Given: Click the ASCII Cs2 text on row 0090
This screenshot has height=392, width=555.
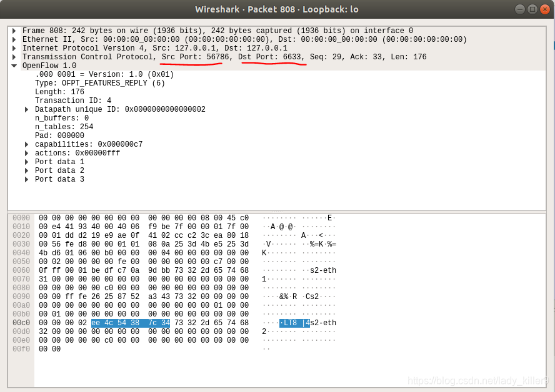Looking at the screenshot, I should point(312,296).
